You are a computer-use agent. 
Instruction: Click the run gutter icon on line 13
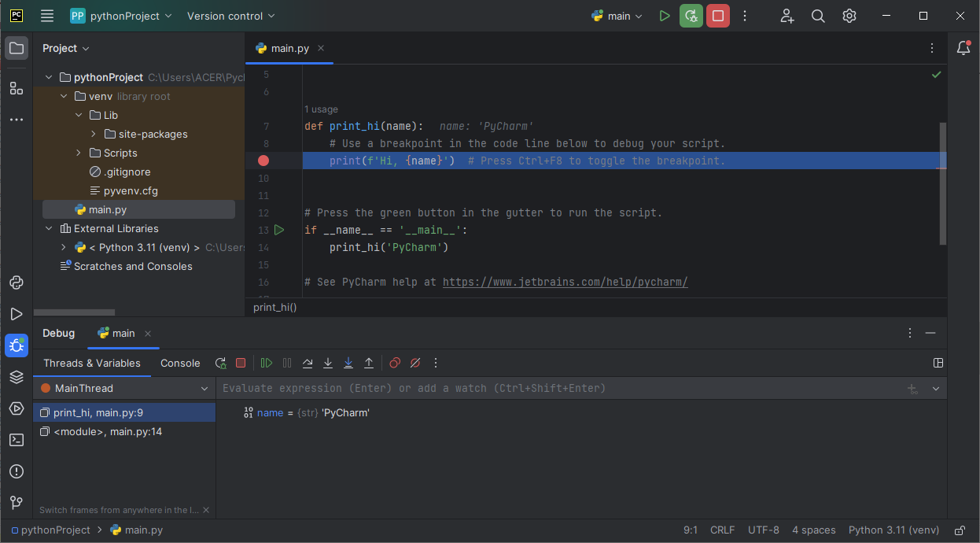279,230
